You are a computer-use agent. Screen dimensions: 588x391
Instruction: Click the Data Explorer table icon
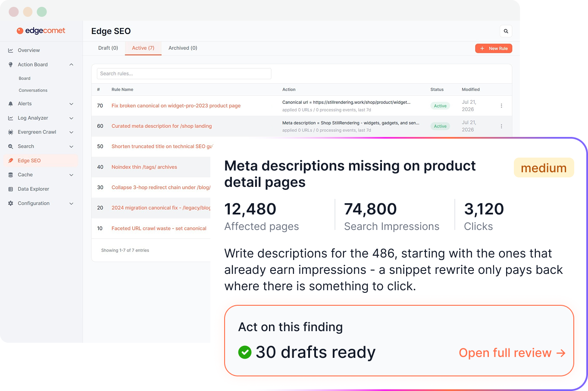coord(10,189)
